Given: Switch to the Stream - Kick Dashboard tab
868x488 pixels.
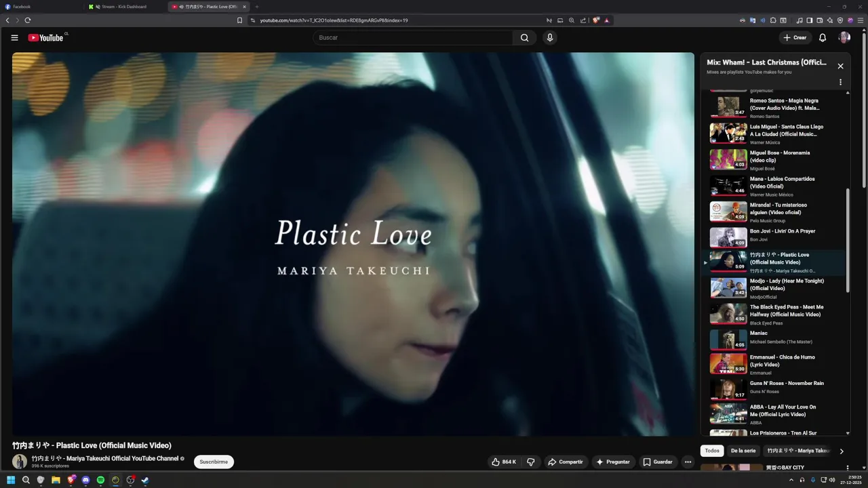Looking at the screenshot, I should click(x=125, y=7).
